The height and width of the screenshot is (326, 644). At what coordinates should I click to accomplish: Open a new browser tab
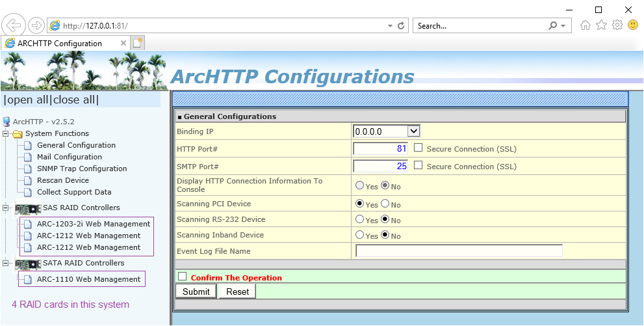pos(138,43)
